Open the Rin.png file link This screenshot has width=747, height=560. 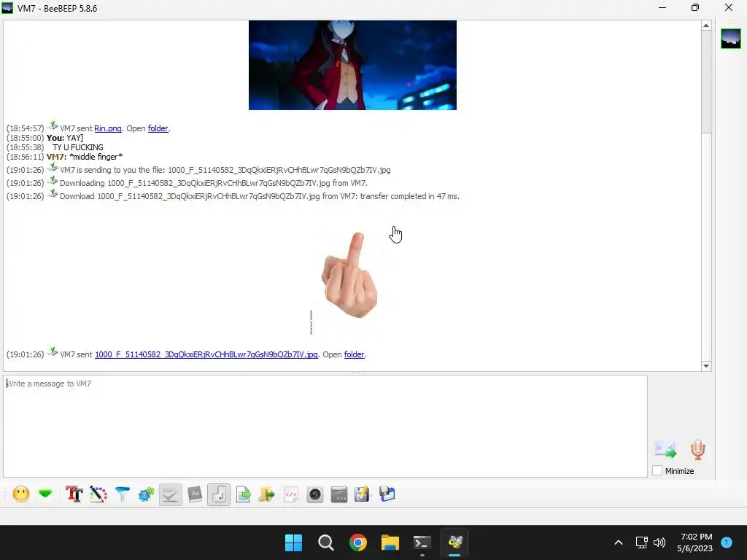pyautogui.click(x=108, y=128)
